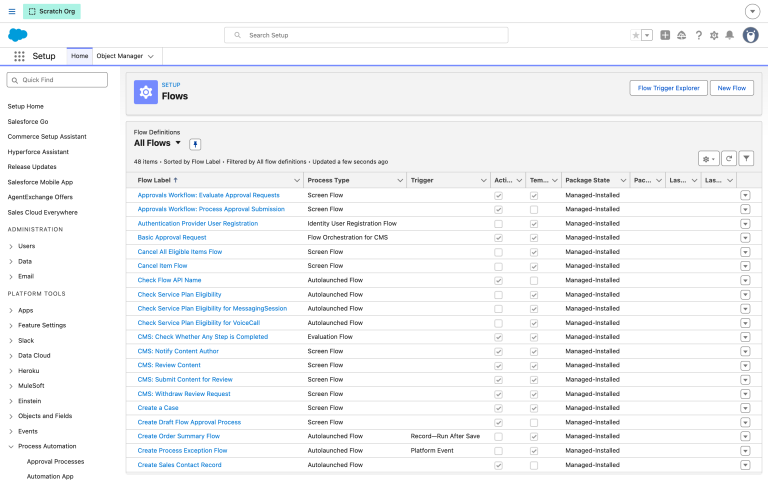Open row actions for Approvals Workflow: Evaluate Approval Requests
768x480 pixels.
(x=745, y=195)
